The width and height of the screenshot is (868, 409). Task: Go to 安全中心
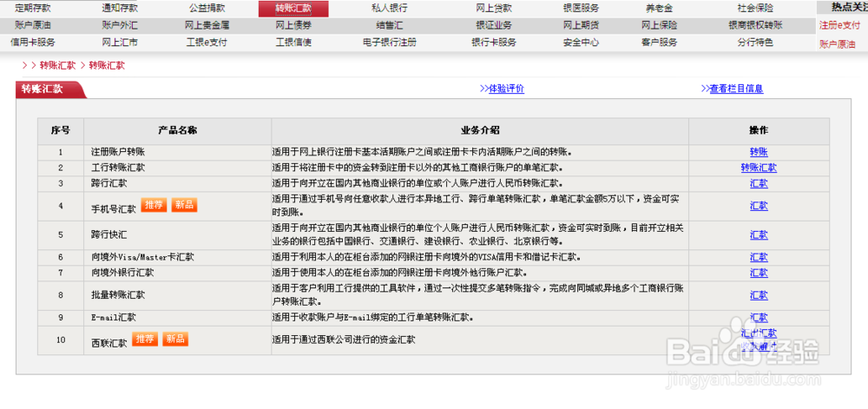581,43
